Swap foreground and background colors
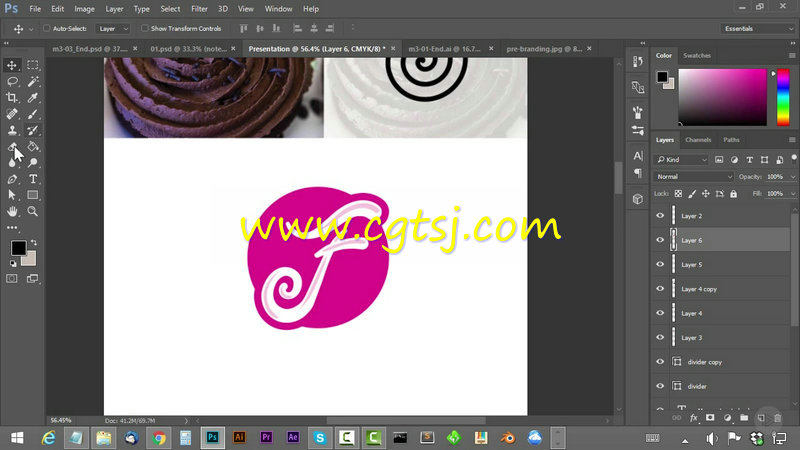Image resolution: width=800 pixels, height=450 pixels. (x=34, y=242)
